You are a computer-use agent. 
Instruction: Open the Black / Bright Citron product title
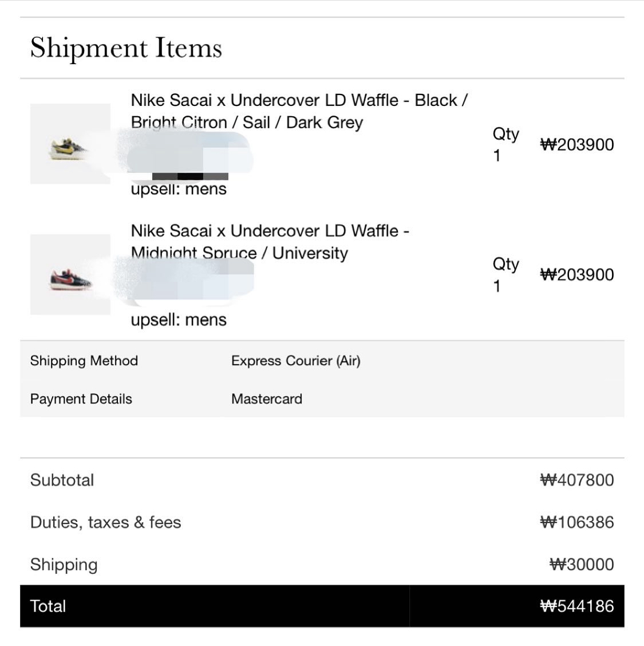[x=299, y=101]
